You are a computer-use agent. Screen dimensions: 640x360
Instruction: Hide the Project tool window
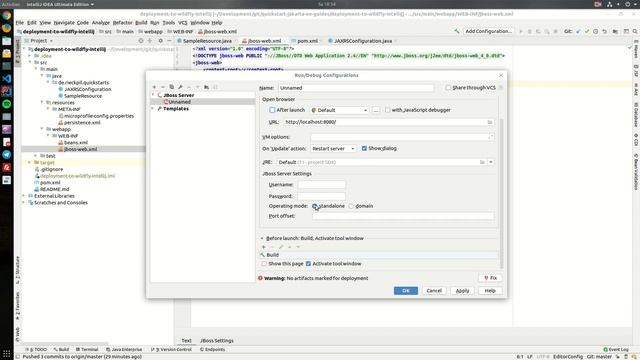169,41
